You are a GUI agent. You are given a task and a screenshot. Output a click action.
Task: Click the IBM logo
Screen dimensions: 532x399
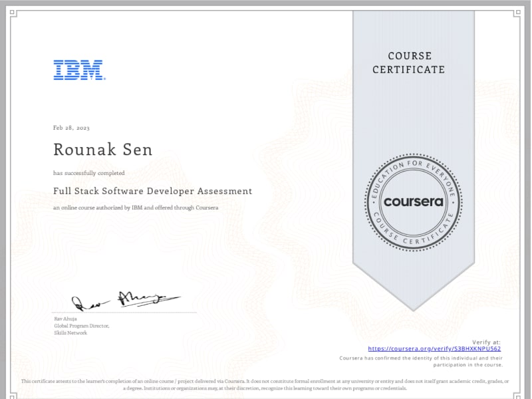(79, 70)
